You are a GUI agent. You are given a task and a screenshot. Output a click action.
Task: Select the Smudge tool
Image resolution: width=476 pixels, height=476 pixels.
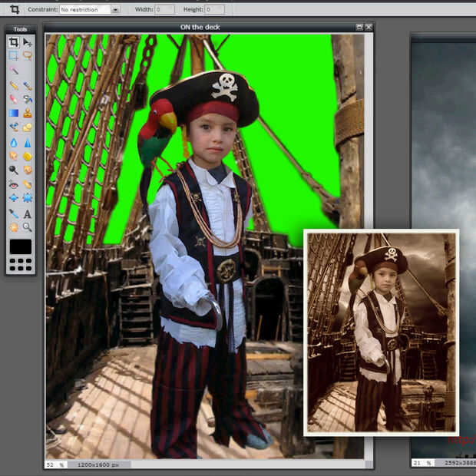[x=13, y=156]
